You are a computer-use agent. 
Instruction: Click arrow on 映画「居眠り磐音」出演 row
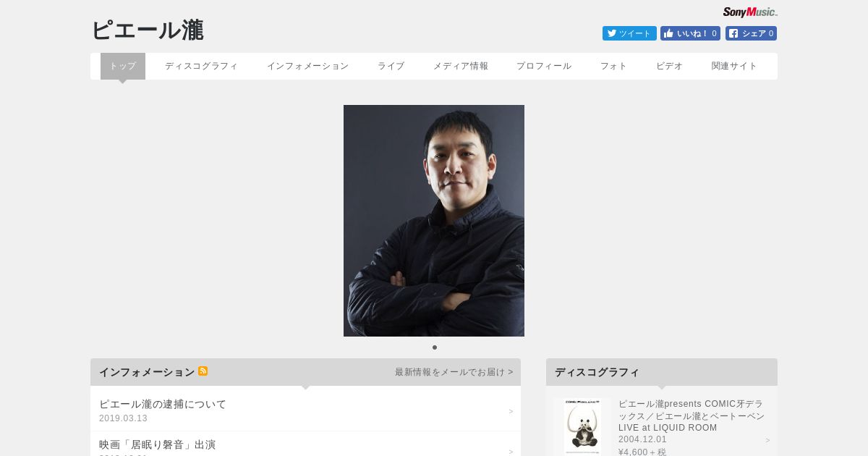coord(511,452)
